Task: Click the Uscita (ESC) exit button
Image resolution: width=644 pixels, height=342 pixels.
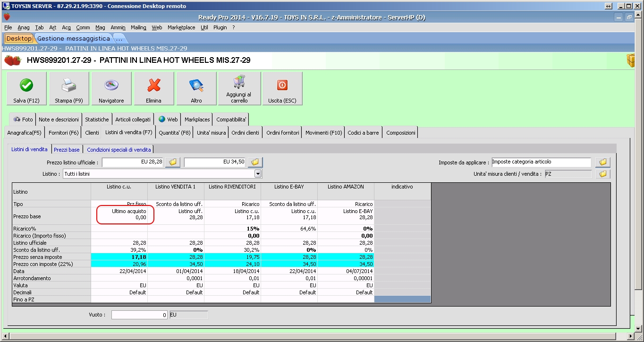Action: [282, 88]
